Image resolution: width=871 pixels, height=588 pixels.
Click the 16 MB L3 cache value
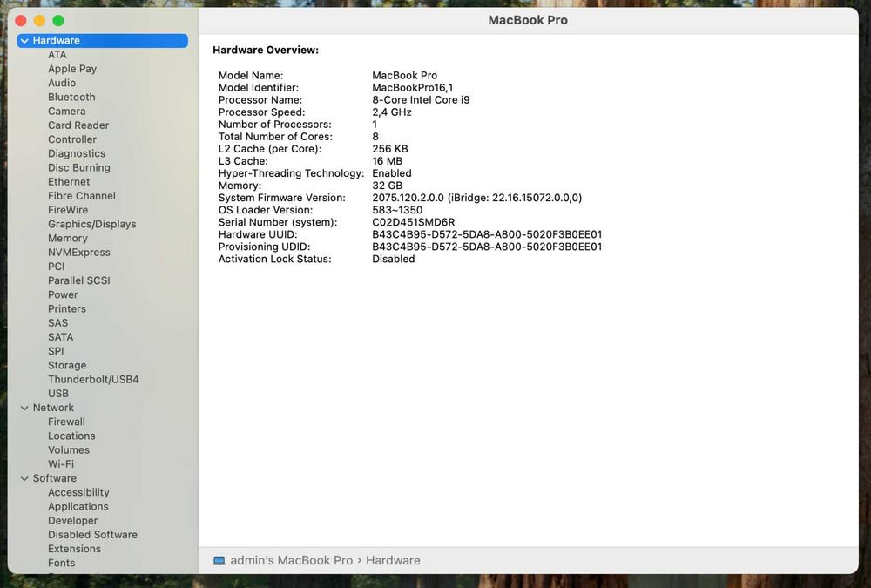tap(388, 161)
